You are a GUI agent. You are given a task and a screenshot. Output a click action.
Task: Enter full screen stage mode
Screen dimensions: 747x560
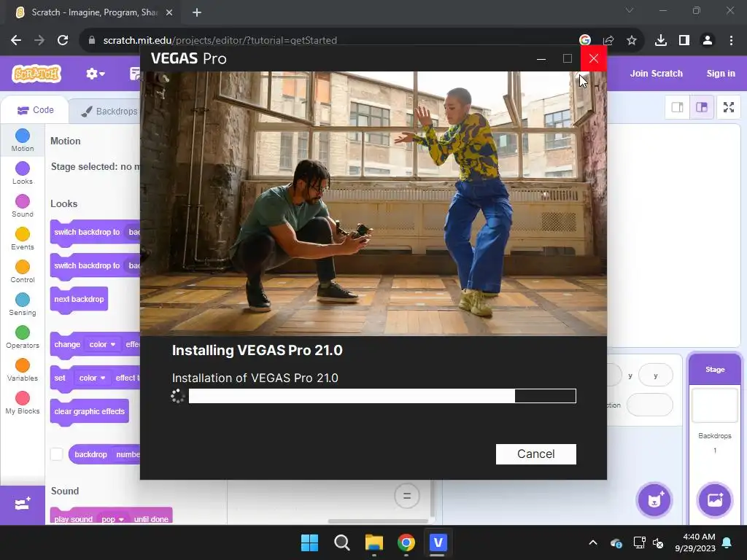[x=729, y=107]
